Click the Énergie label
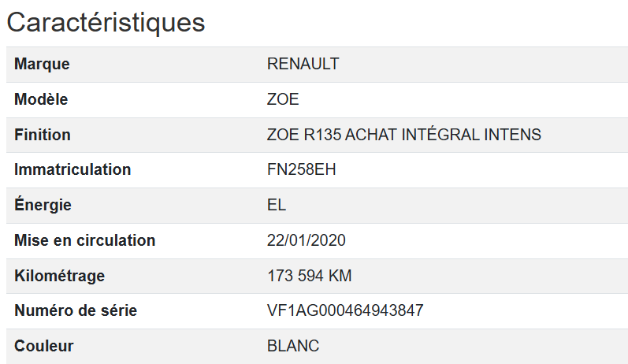 pyautogui.click(x=43, y=205)
